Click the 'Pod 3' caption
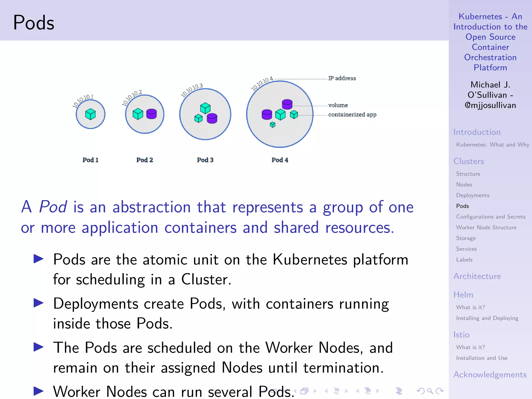The image size is (532, 399). (205, 160)
